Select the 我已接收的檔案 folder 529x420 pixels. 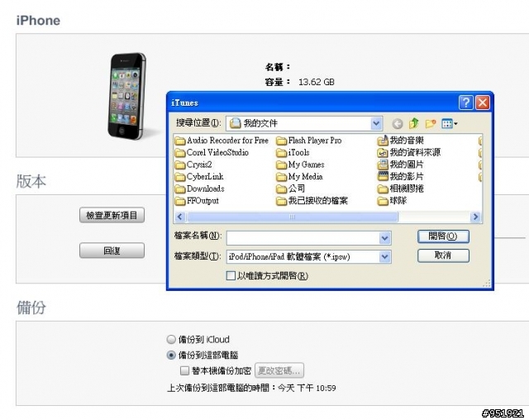tap(312, 201)
